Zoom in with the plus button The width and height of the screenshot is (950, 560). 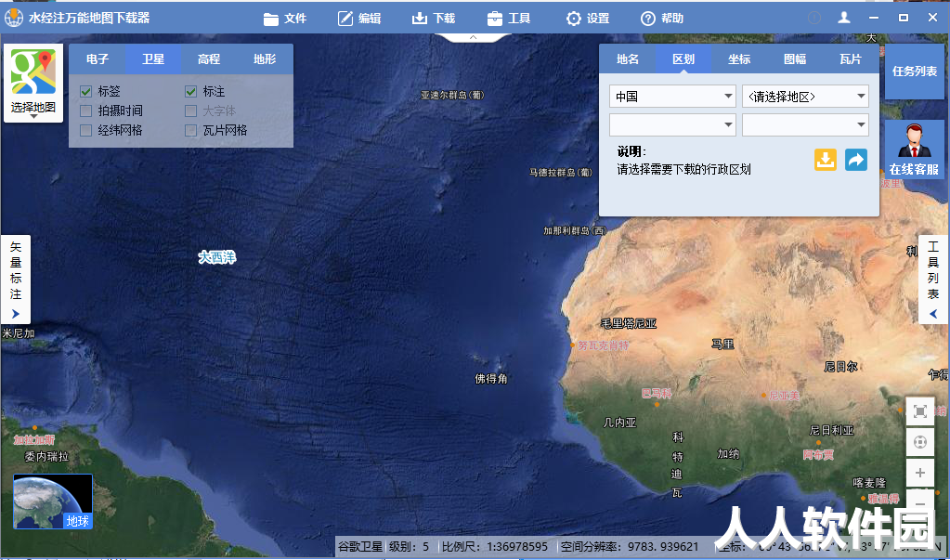pyautogui.click(x=920, y=473)
